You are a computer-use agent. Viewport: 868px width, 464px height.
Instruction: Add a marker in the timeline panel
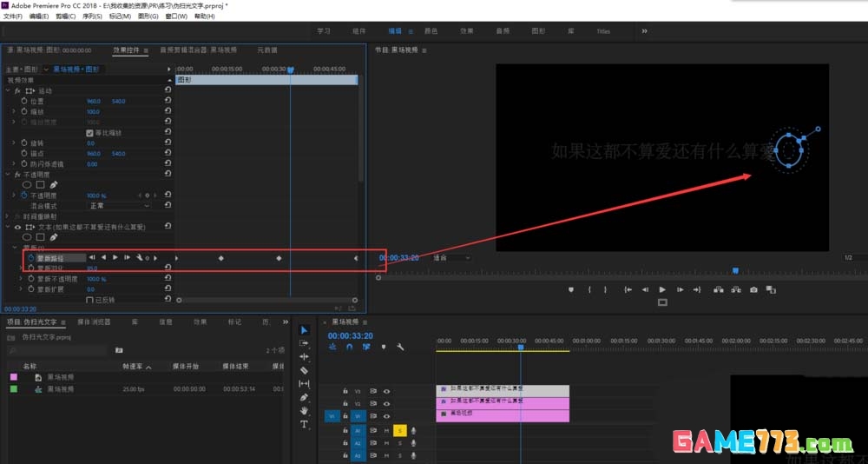[x=383, y=347]
